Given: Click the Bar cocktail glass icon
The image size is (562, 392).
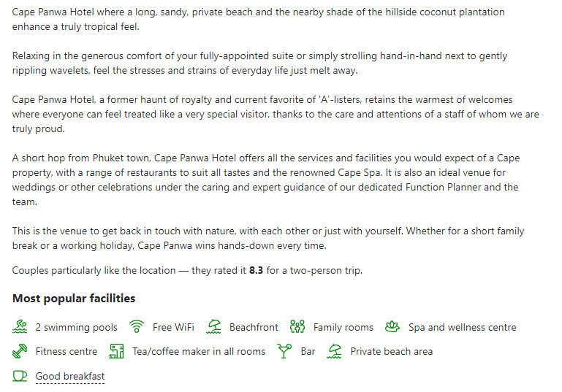Looking at the screenshot, I should [x=284, y=351].
